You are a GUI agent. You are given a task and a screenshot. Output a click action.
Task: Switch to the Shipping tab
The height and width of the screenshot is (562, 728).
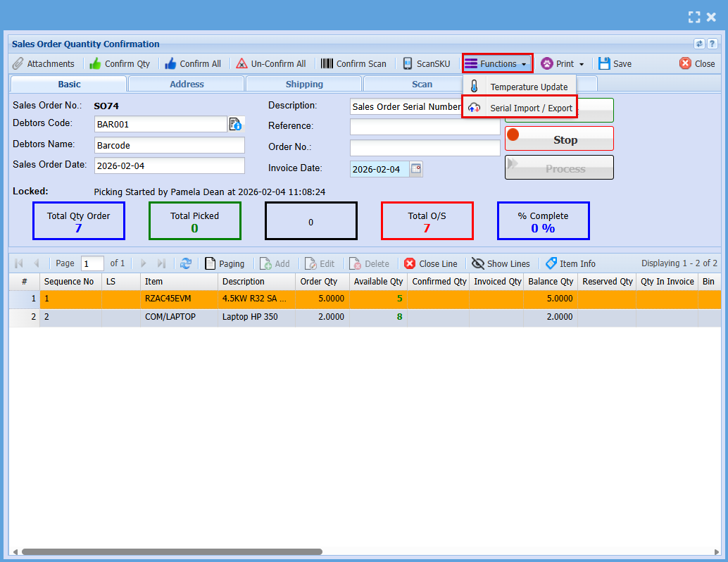pyautogui.click(x=304, y=84)
